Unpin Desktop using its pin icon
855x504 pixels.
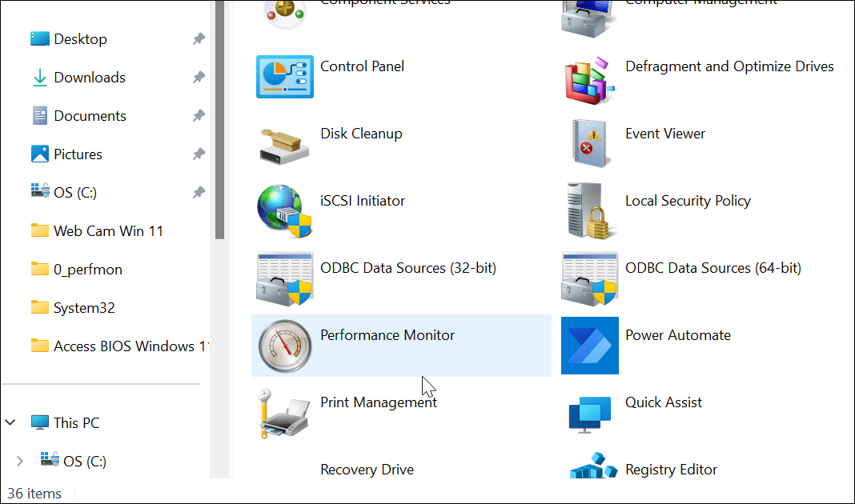pyautogui.click(x=199, y=39)
